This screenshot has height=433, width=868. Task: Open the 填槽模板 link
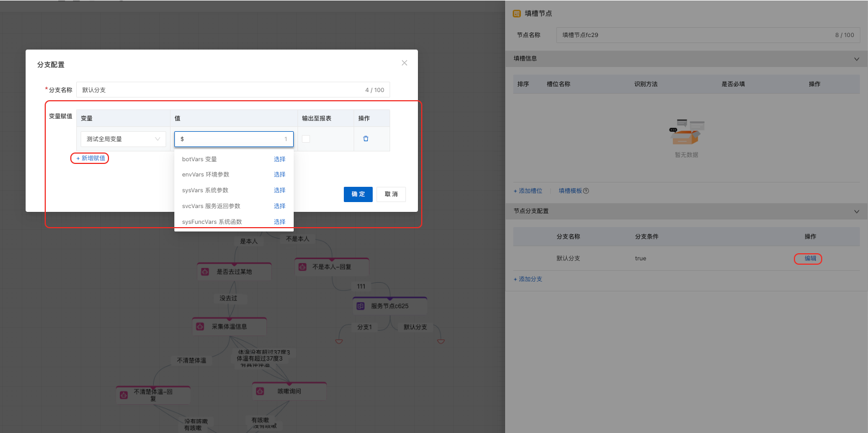(570, 191)
